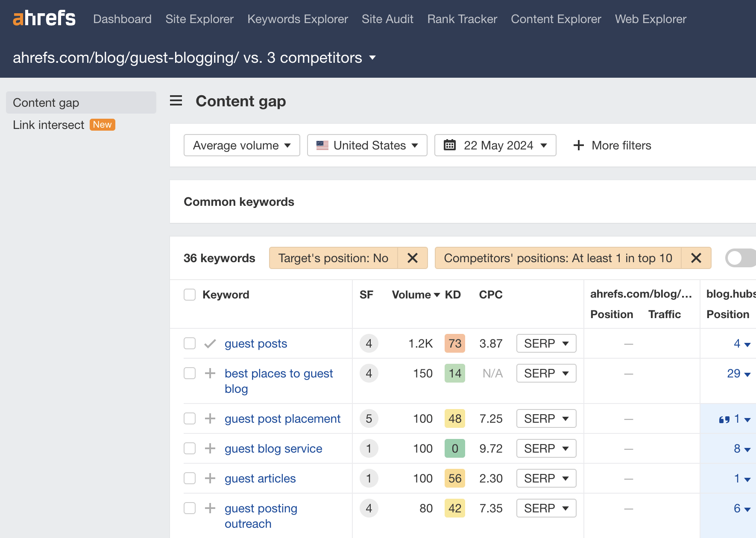Viewport: 756px width, 538px height.
Task: Remove the Target's position filter
Action: (x=412, y=258)
